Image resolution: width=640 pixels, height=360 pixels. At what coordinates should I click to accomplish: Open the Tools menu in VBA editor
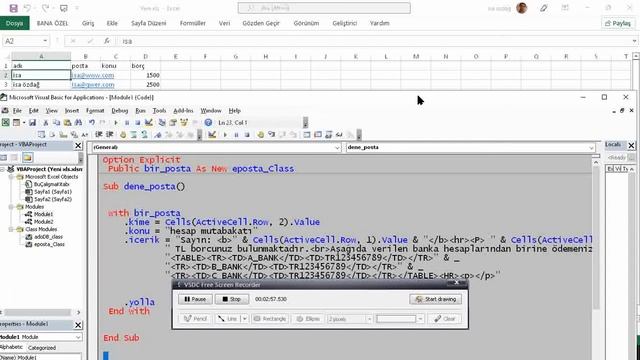pyautogui.click(x=159, y=111)
